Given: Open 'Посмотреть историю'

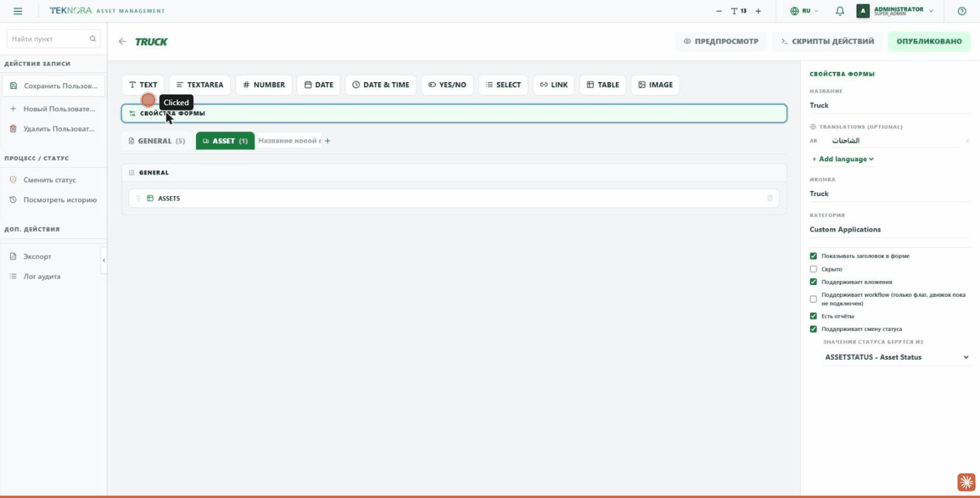Looking at the screenshot, I should click(x=54, y=200).
